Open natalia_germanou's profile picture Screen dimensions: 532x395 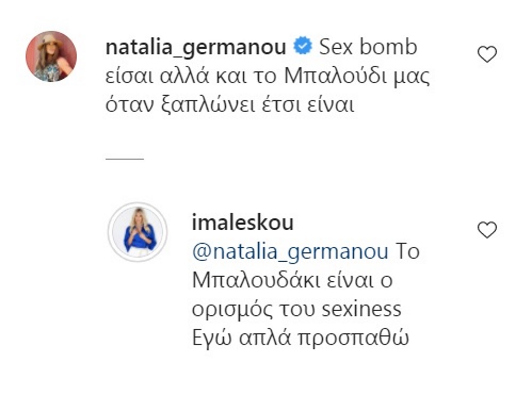pyautogui.click(x=51, y=57)
